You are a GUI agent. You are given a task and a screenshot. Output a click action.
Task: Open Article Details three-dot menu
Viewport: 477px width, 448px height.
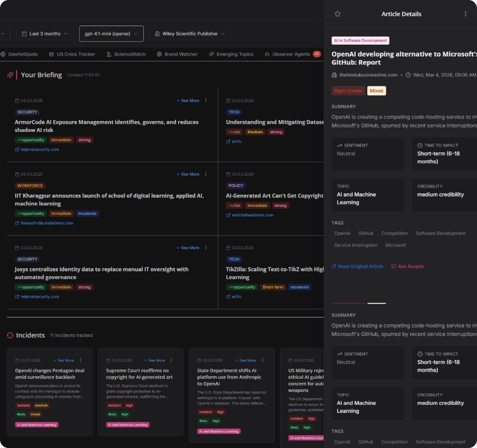465,14
